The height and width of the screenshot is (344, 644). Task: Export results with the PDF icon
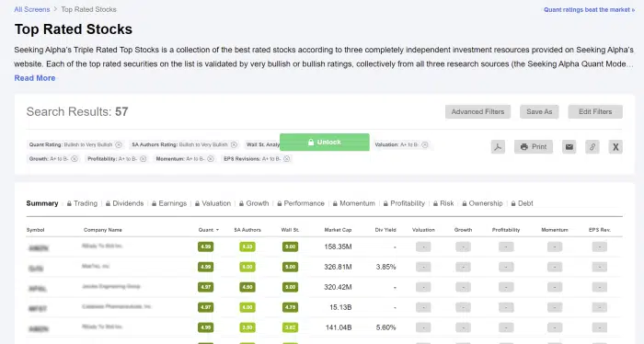pos(498,147)
